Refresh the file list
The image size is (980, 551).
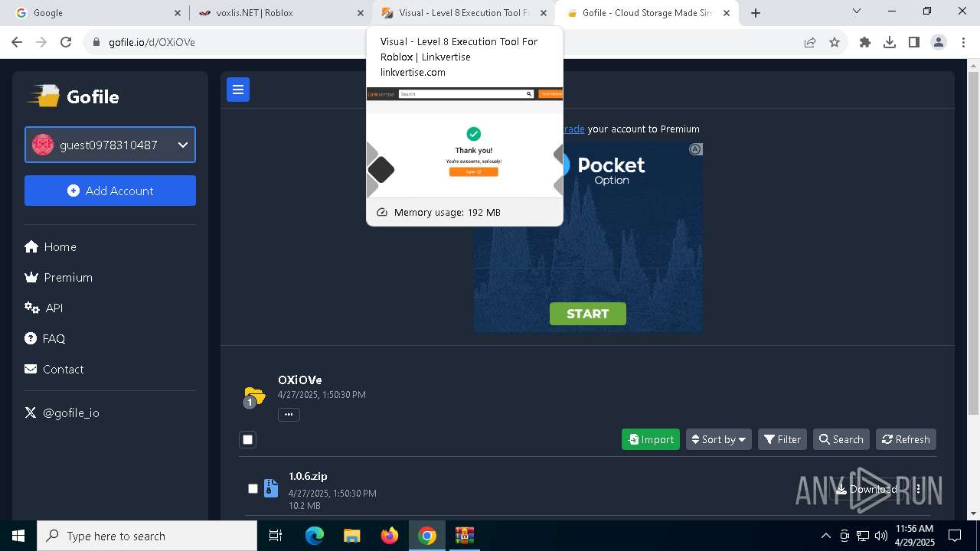[906, 439]
